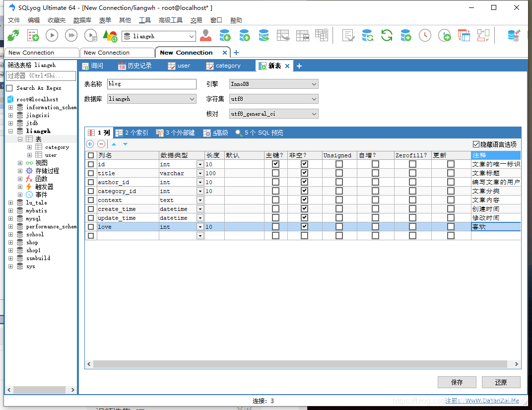Click the 注释 column header
This screenshot has width=532, height=410.
(496, 155)
